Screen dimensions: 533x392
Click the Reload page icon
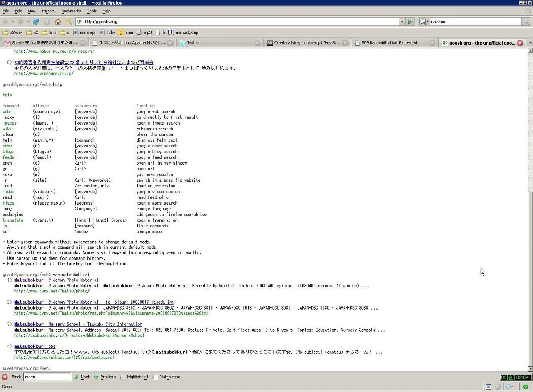point(36,22)
